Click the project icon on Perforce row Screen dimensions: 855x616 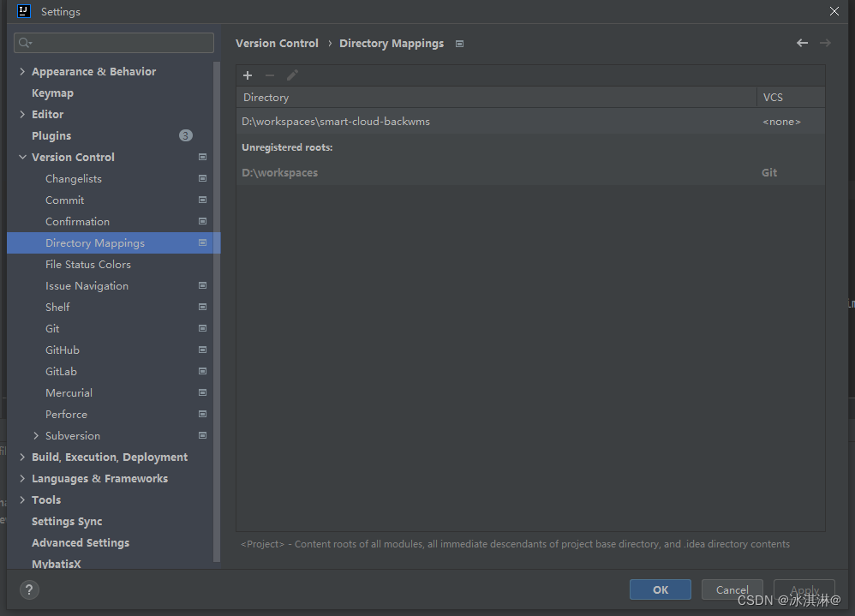point(202,415)
